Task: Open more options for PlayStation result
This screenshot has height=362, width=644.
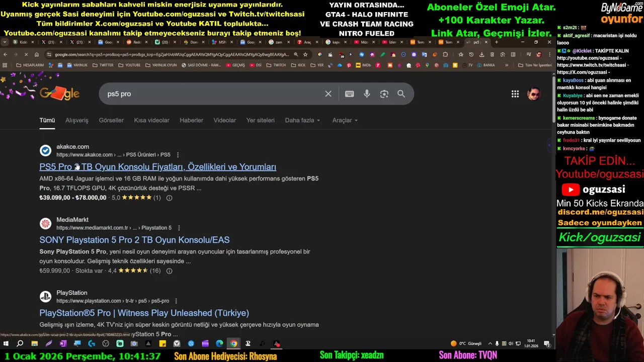Action: pos(176,301)
